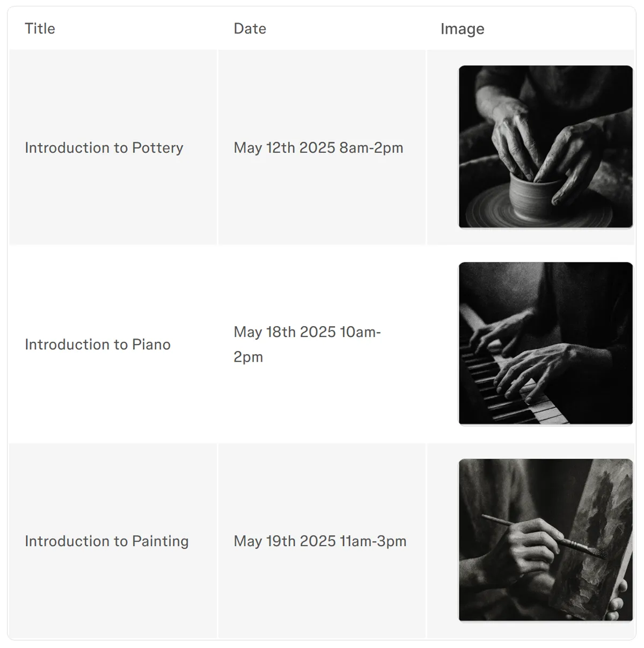Select the "Introduction to Piano" title
This screenshot has height=648, width=644.
click(97, 344)
